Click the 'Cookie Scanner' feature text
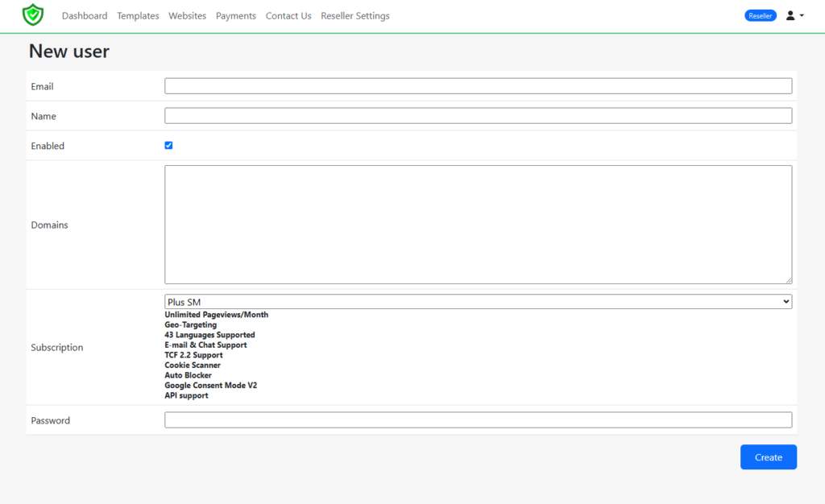This screenshot has height=504, width=825. click(193, 366)
